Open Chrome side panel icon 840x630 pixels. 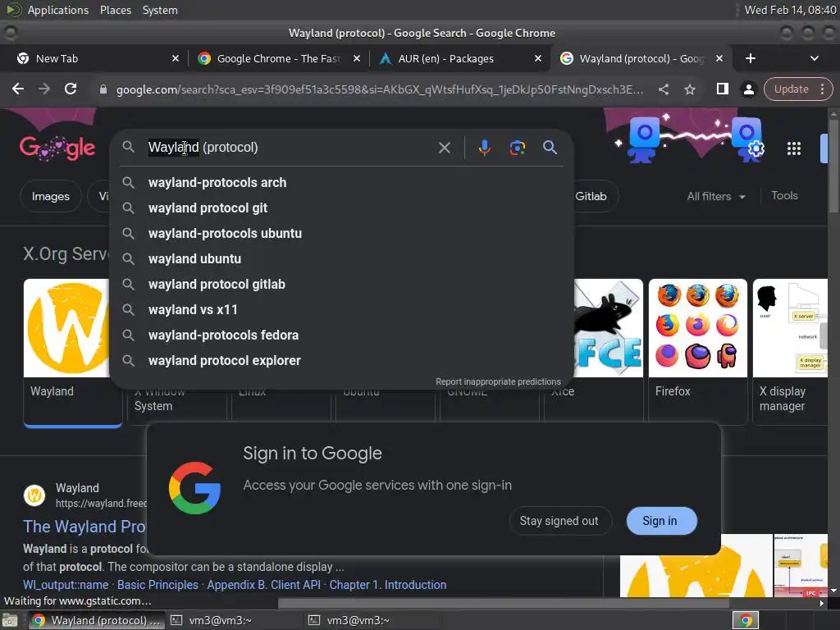pyautogui.click(x=722, y=89)
